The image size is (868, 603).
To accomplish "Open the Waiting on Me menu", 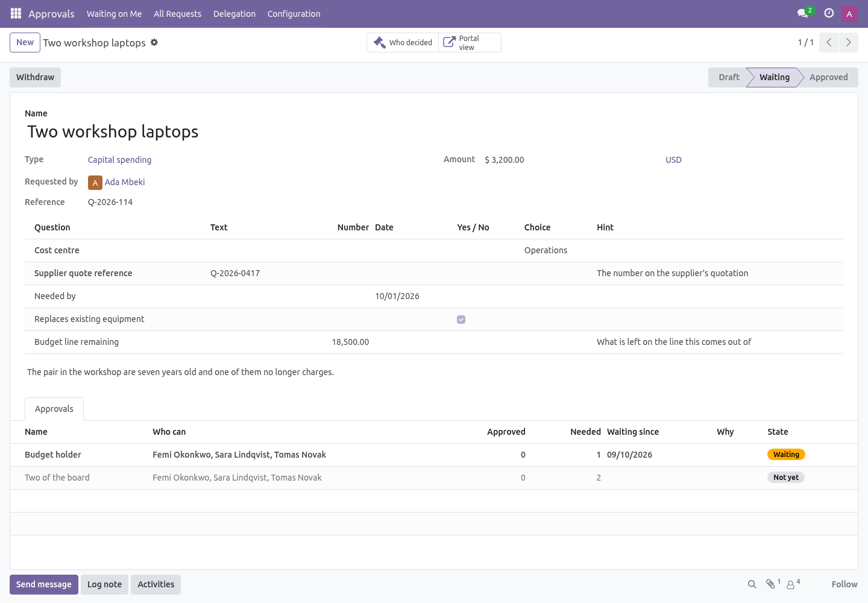I will pos(115,14).
